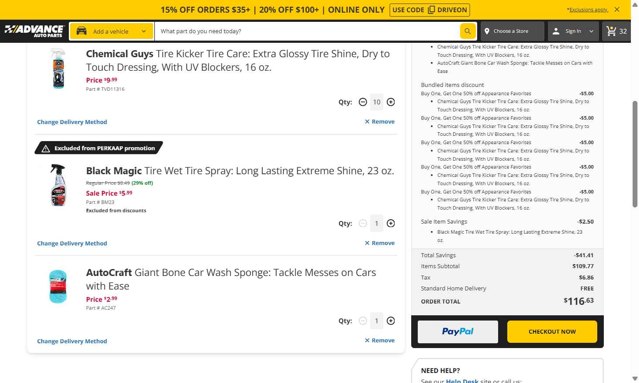
Task: Click the yellow search magnifier button
Action: click(x=467, y=31)
